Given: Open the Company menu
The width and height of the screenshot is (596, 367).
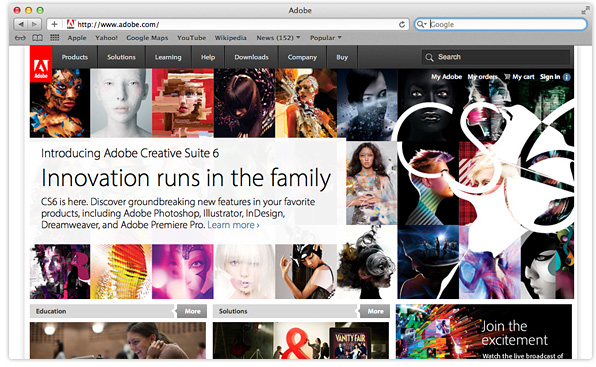Looking at the screenshot, I should (302, 57).
